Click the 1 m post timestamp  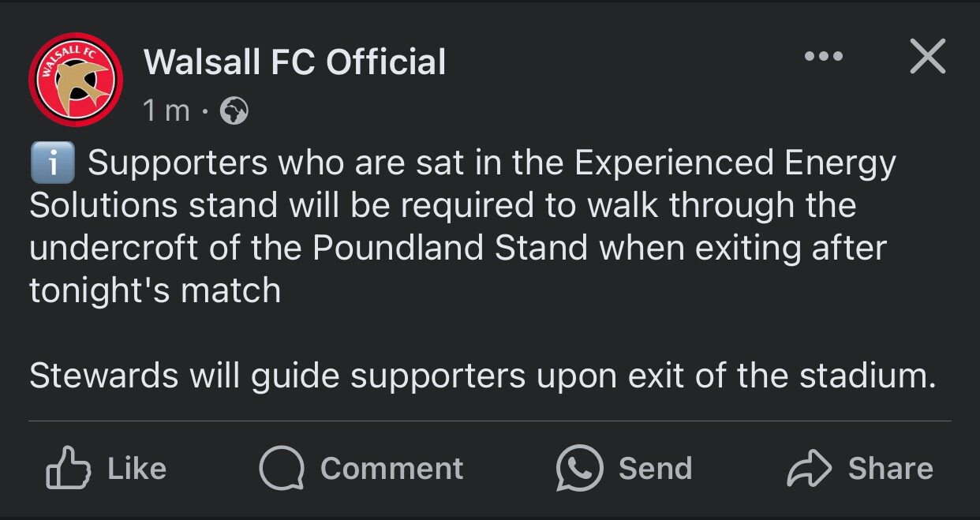coord(166,111)
